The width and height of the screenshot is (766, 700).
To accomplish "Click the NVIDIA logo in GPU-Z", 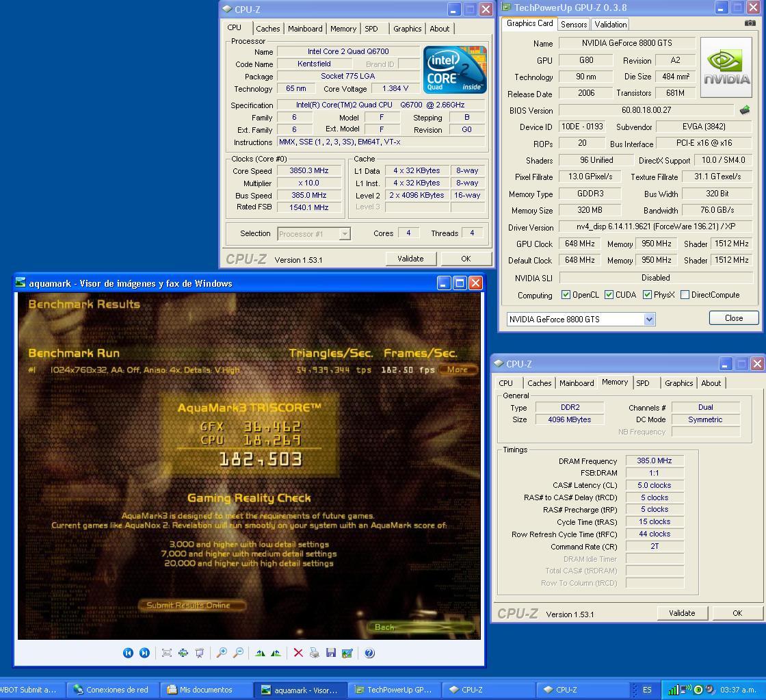I will point(726,66).
